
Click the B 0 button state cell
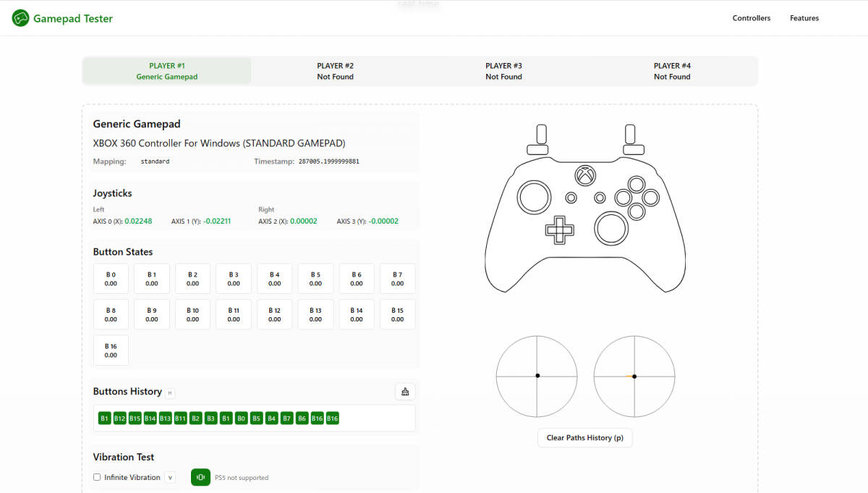click(111, 279)
